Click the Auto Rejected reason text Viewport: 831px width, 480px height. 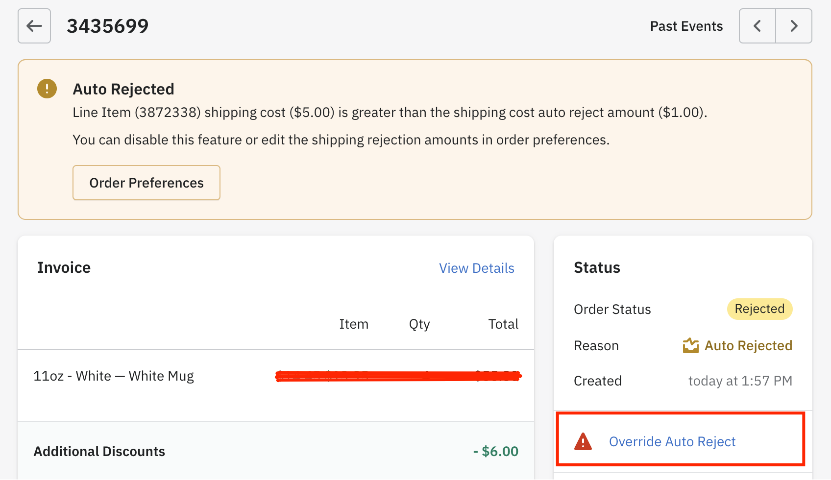tap(748, 345)
